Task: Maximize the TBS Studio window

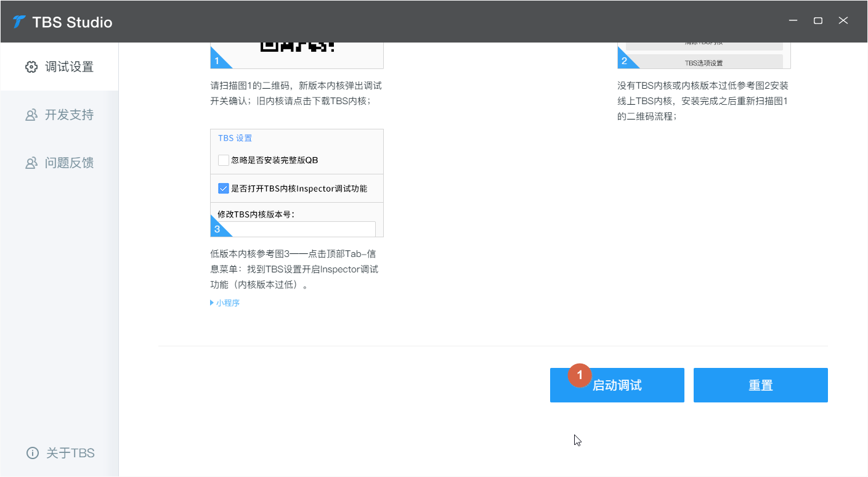Action: (818, 21)
